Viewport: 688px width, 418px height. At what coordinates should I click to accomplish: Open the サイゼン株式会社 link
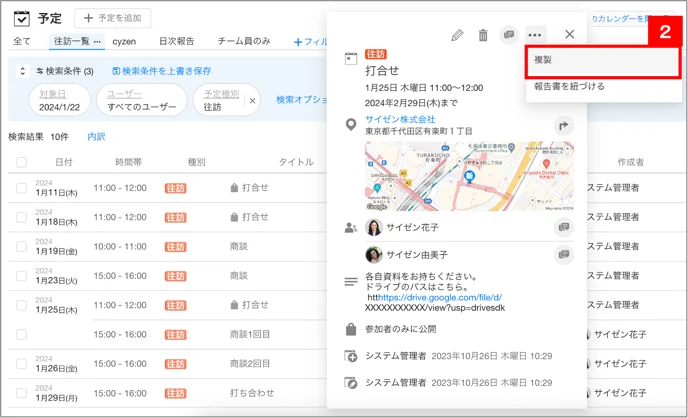[400, 119]
